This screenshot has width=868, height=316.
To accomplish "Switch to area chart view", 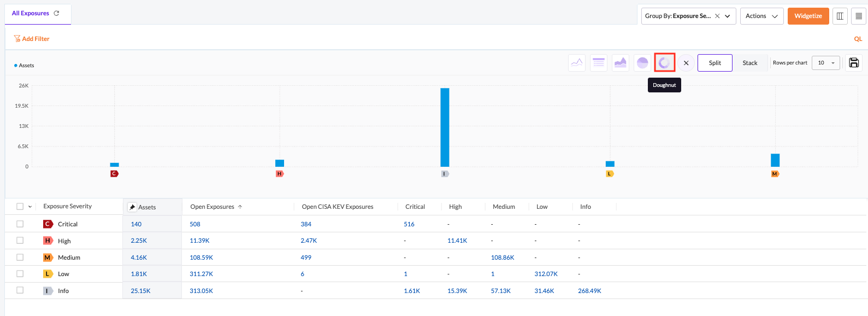I will (x=621, y=63).
